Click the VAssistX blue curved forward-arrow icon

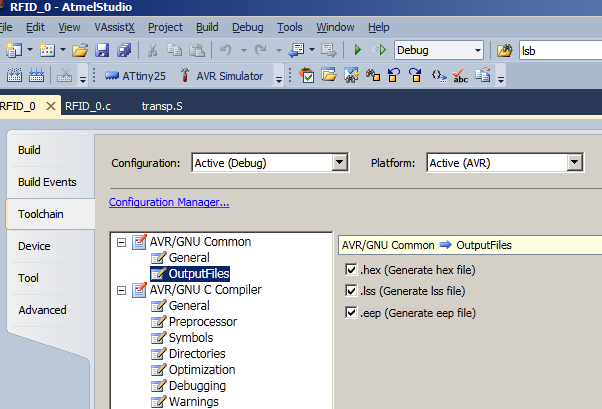(415, 75)
